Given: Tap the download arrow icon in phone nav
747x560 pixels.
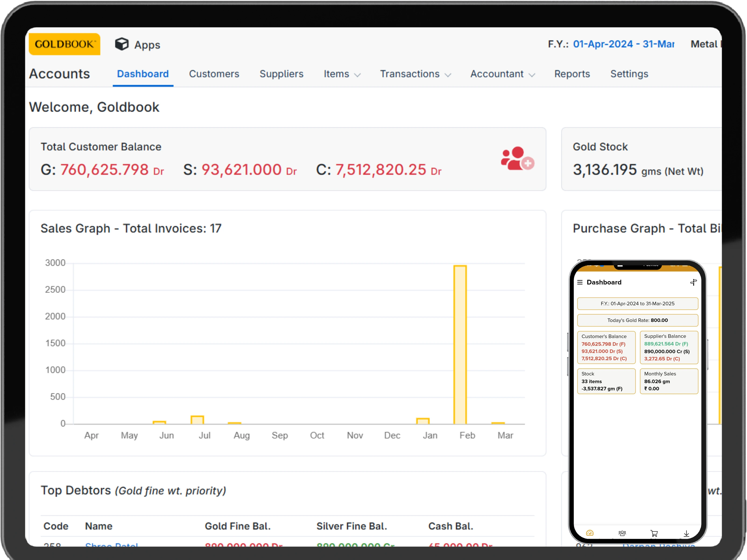Looking at the screenshot, I should click(x=686, y=533).
